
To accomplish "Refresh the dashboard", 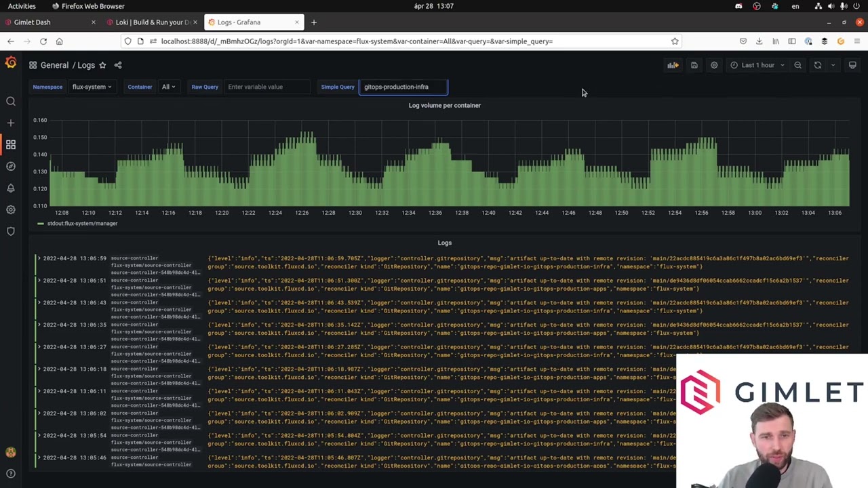I will (x=818, y=65).
